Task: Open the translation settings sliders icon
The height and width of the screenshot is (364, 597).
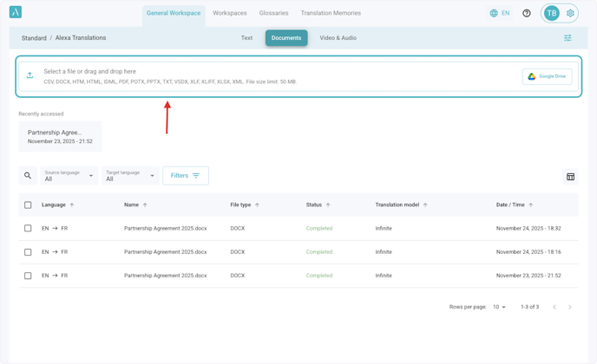Action: point(567,38)
